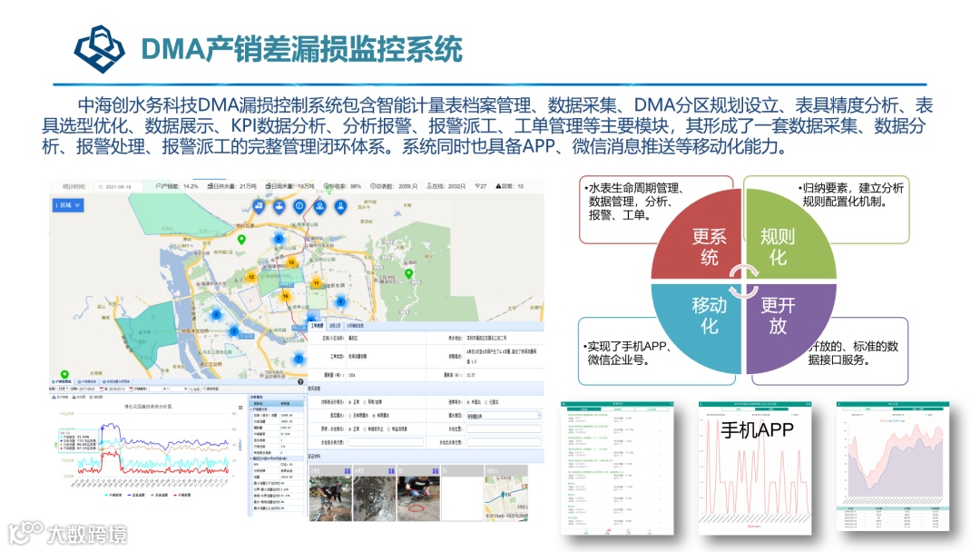The width and height of the screenshot is (980, 552).
Task: Click the flask-shaped map layer pin
Action: [340, 206]
